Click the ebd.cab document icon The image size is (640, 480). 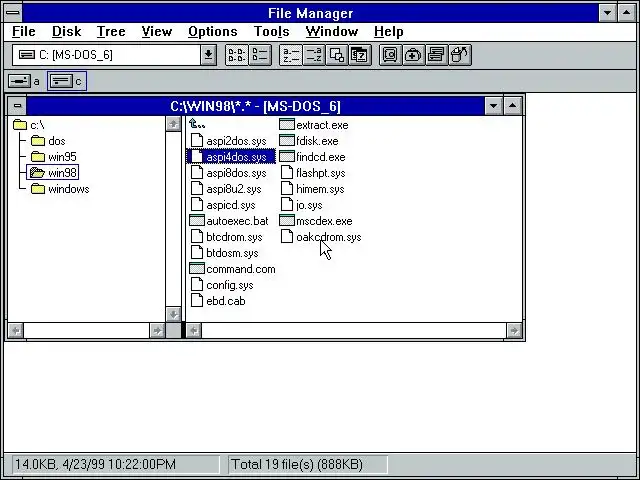coord(197,300)
